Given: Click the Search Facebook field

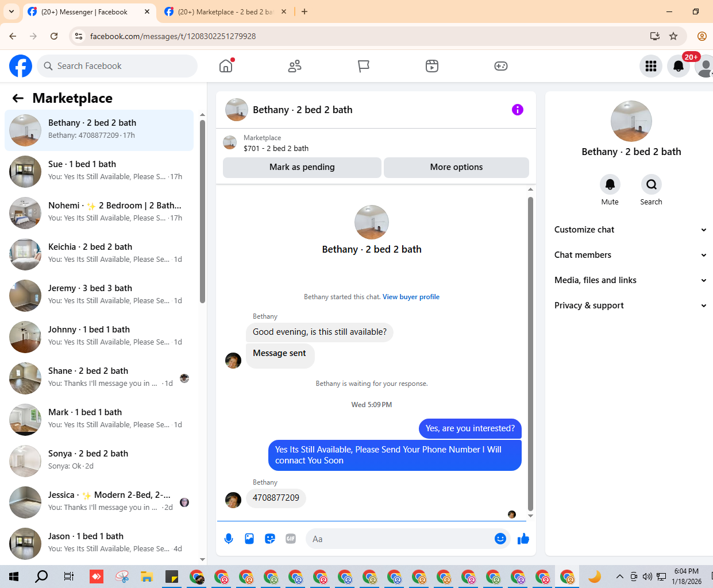Looking at the screenshot, I should tap(117, 66).
